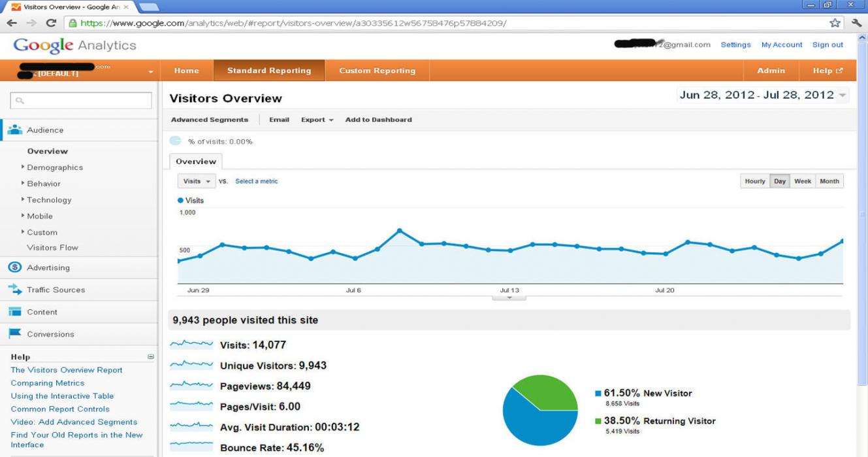Click the Avg. Visit Duration sparkline
This screenshot has height=457, width=868.
tap(191, 426)
